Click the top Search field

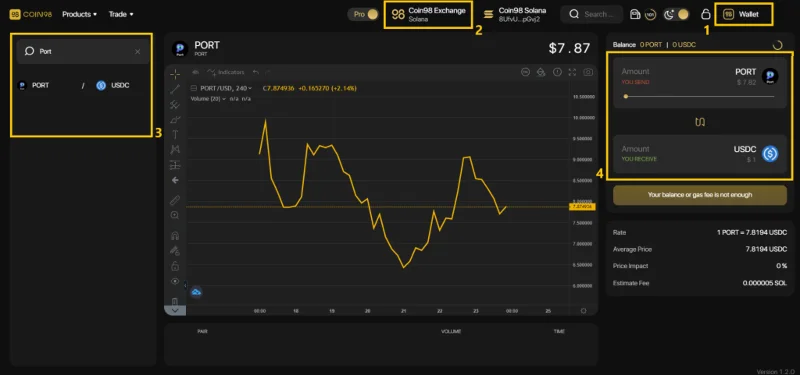(x=592, y=14)
